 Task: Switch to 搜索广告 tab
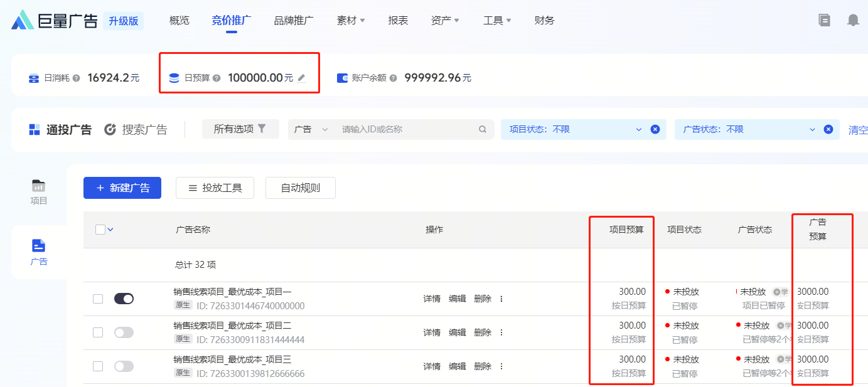[x=136, y=130]
